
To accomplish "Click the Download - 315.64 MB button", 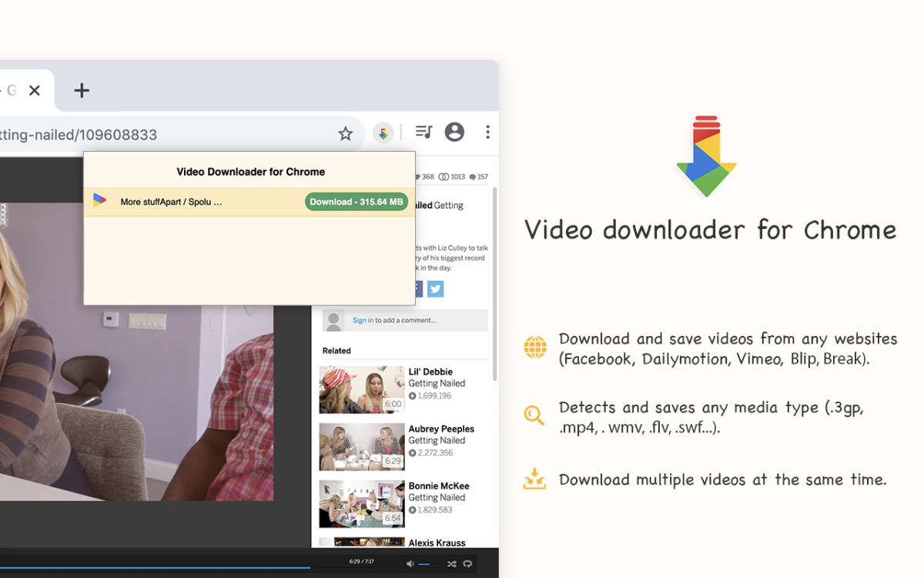I will point(356,202).
